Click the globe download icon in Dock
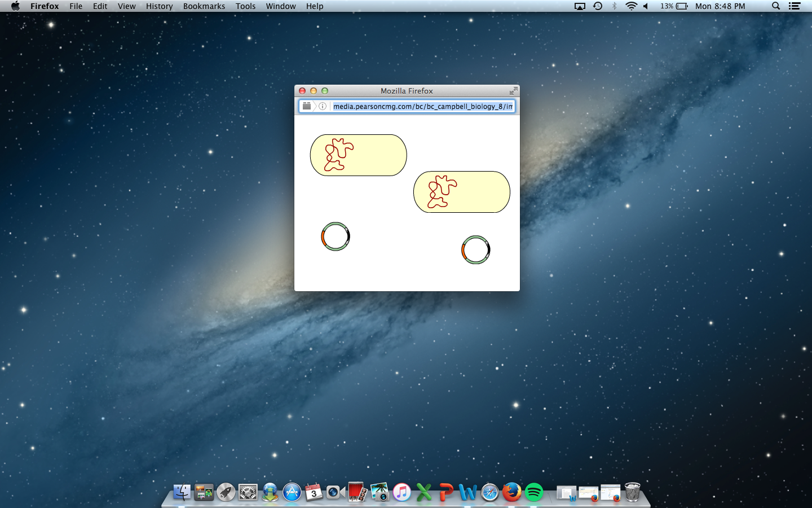This screenshot has height=508, width=812. point(270,492)
